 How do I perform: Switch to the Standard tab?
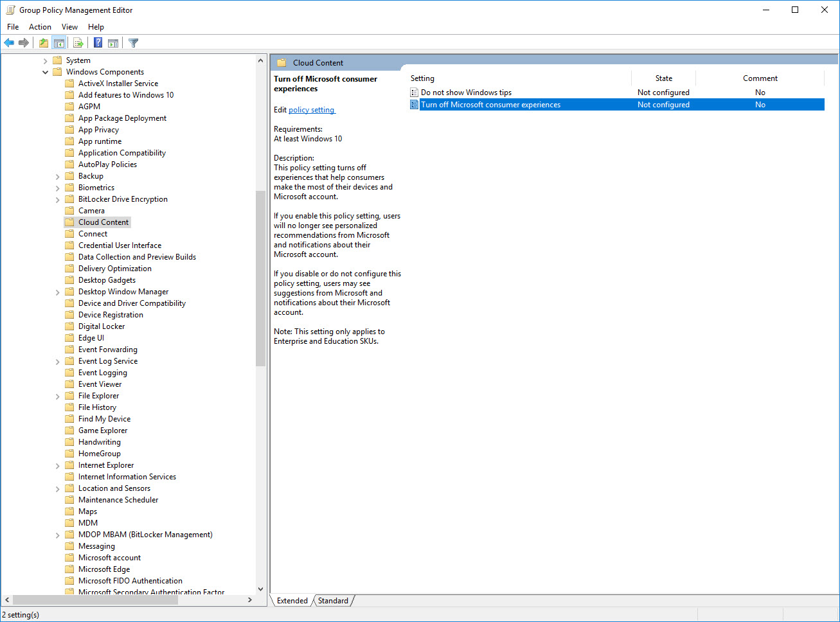333,601
